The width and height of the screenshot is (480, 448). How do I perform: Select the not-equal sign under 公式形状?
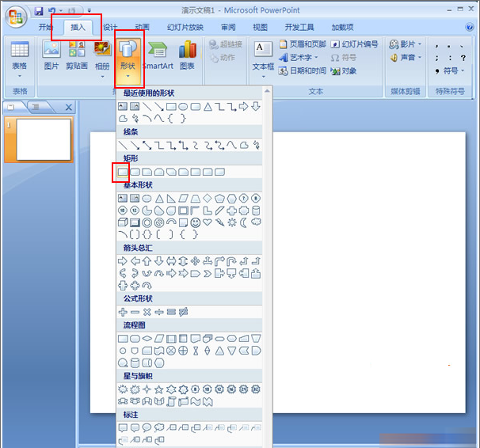click(183, 312)
